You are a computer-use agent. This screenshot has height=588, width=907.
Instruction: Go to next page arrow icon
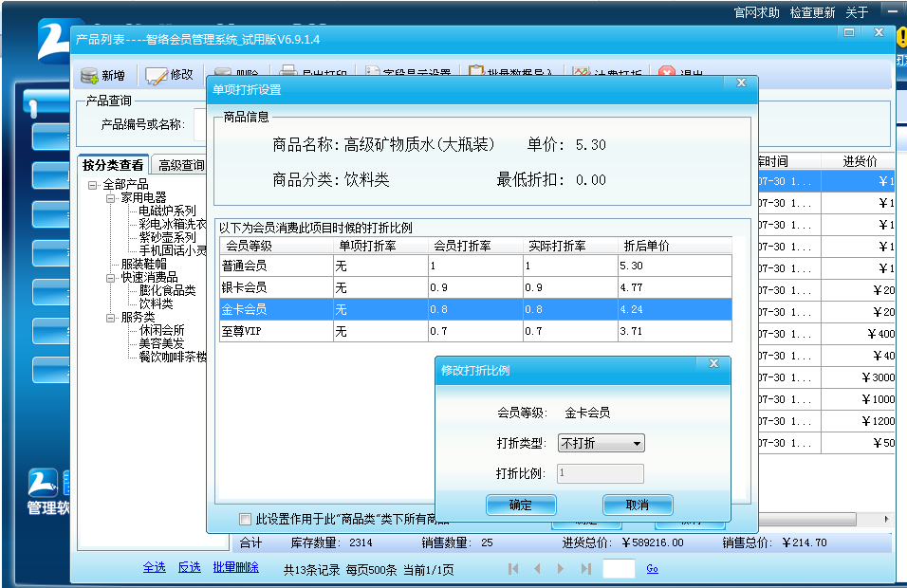(x=560, y=569)
